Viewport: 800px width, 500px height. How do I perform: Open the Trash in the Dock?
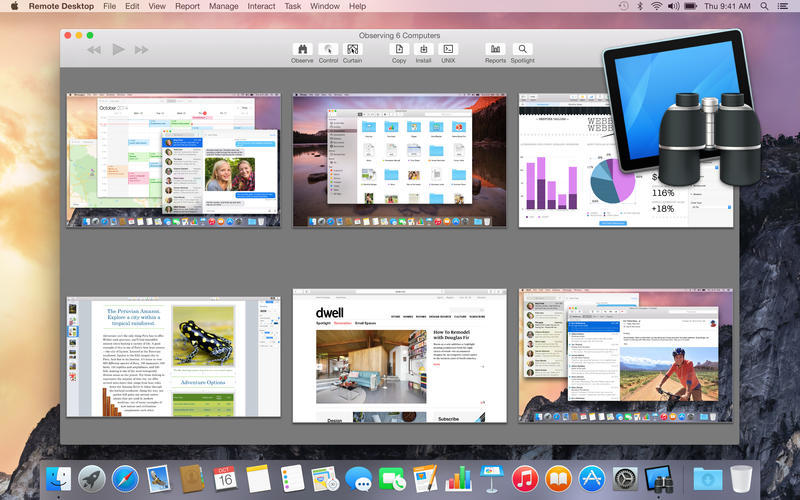tap(741, 479)
